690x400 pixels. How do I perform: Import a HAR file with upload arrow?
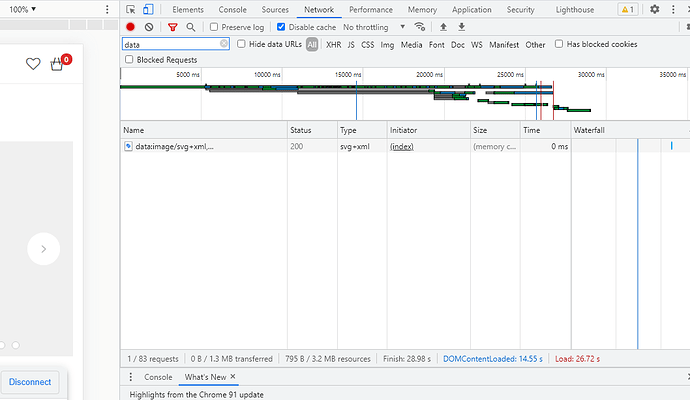tap(443, 27)
